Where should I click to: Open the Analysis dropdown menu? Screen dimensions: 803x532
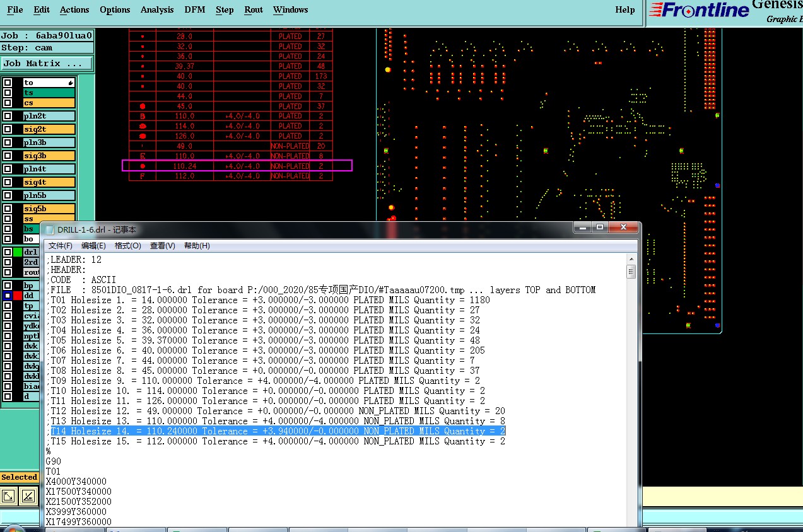pyautogui.click(x=157, y=9)
